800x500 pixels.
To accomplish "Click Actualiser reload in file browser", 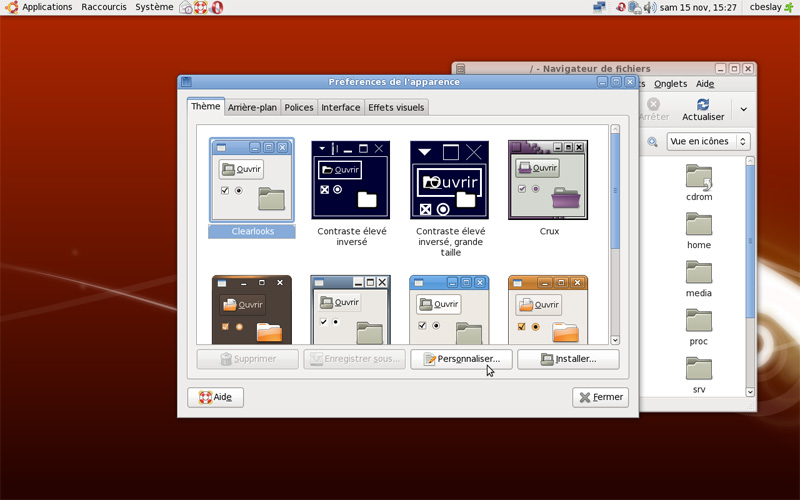I will click(703, 110).
